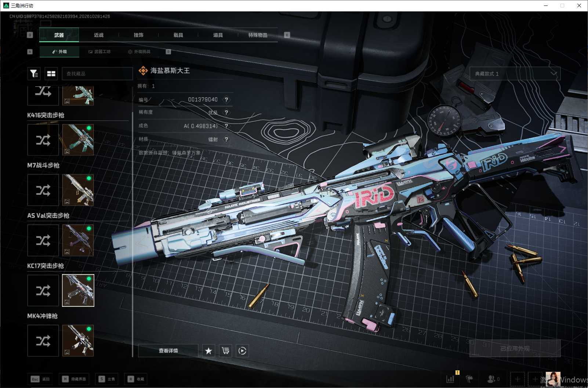The height and width of the screenshot is (388, 588).
Task: Select the M7战斗步枪 skin thumbnail
Action: [x=78, y=190]
